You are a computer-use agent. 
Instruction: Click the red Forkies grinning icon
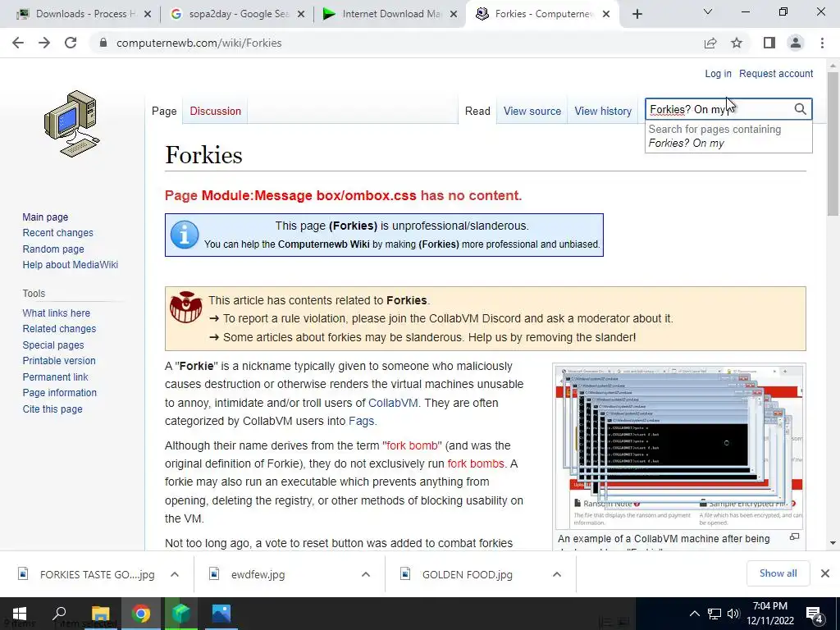(x=186, y=307)
